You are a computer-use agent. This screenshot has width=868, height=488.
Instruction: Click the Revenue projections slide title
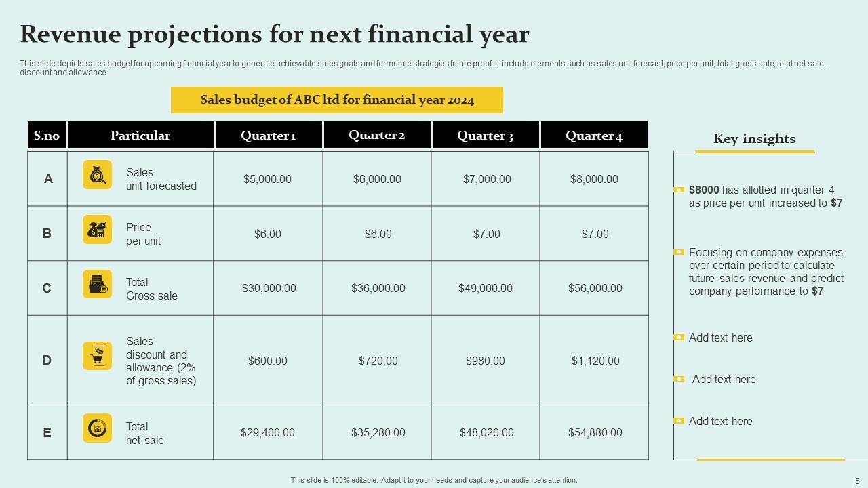[x=275, y=34]
